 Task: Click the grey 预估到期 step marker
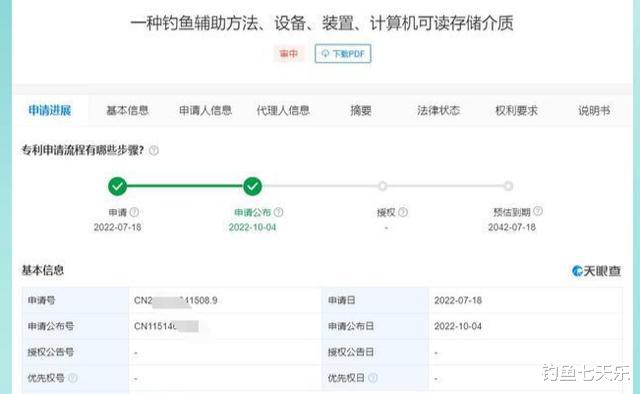pyautogui.click(x=508, y=186)
